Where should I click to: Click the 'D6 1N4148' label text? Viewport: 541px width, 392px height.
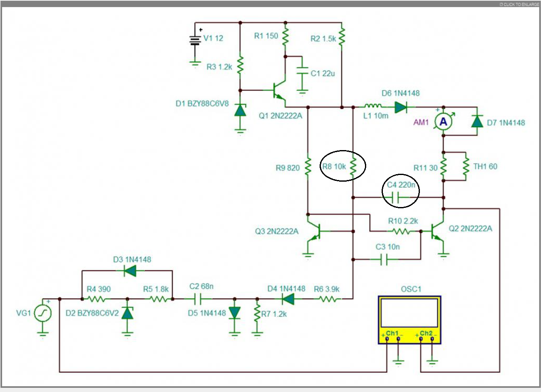(x=400, y=93)
